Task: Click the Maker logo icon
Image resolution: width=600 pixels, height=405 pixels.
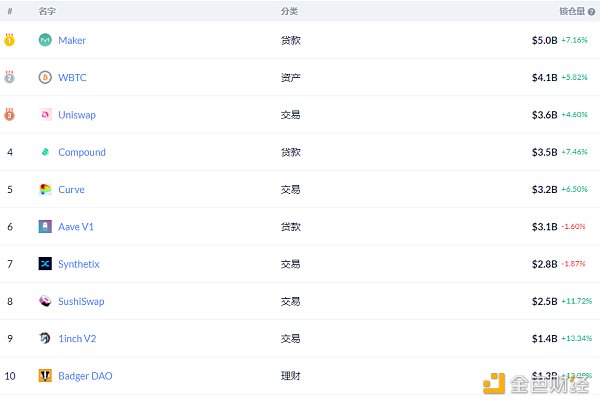Action: pos(45,40)
